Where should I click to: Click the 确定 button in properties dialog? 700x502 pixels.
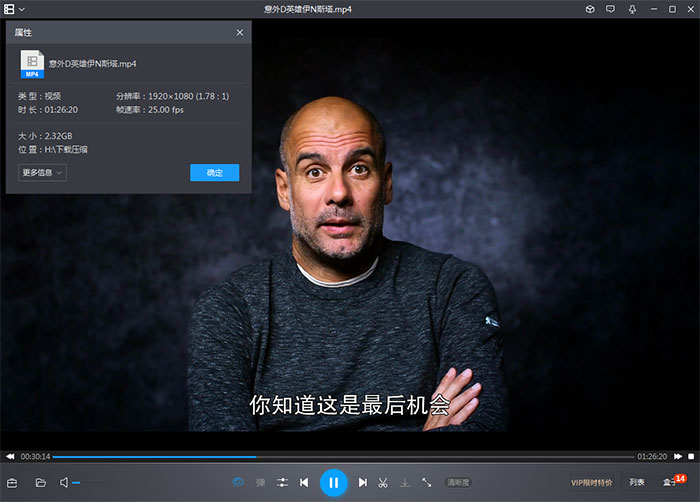tap(214, 173)
